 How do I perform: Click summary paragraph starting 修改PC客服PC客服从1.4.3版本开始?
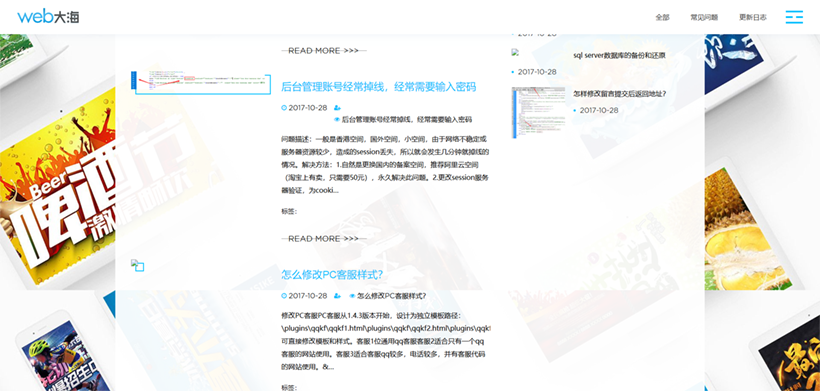tap(385, 341)
